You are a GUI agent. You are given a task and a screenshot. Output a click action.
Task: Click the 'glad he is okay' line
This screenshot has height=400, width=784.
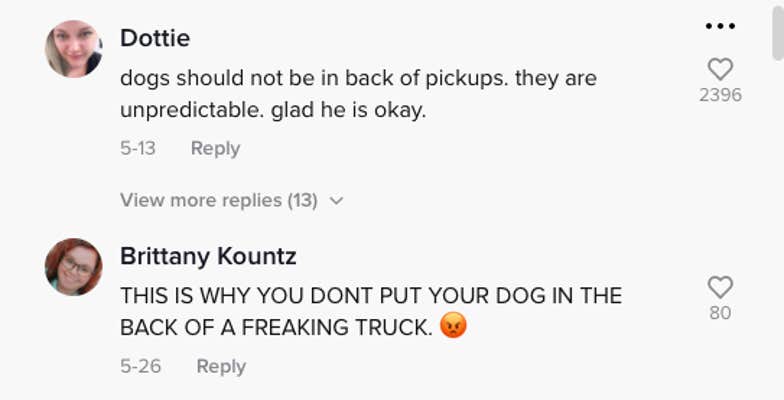348,110
